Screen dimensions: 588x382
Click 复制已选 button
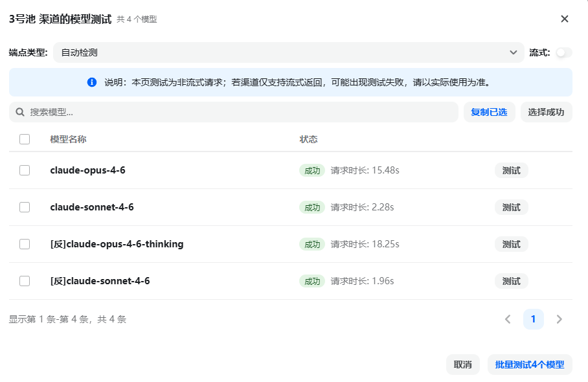pyautogui.click(x=489, y=112)
